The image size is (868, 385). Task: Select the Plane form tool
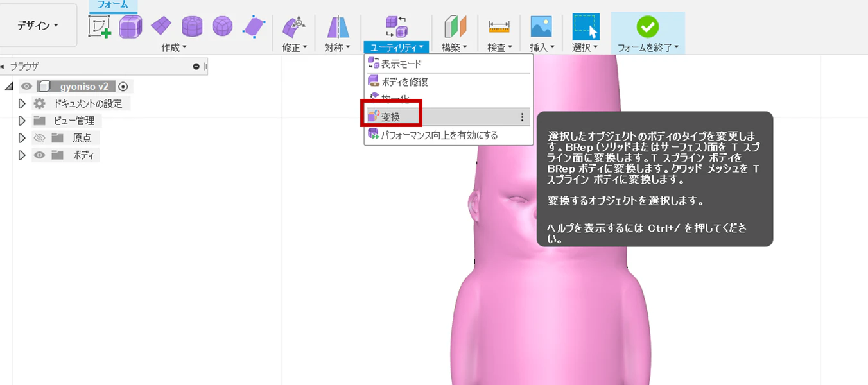tap(161, 26)
